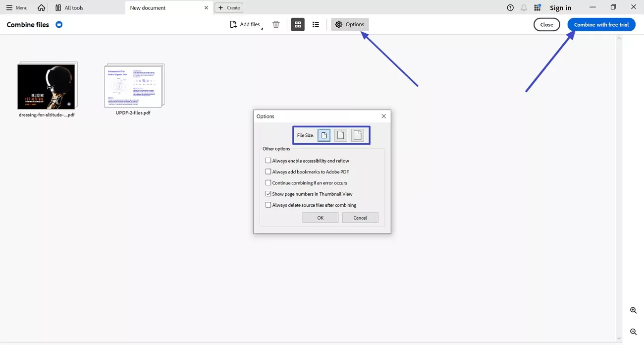The width and height of the screenshot is (644, 345).
Task: Go to the Home screen icon
Action: [x=41, y=7]
